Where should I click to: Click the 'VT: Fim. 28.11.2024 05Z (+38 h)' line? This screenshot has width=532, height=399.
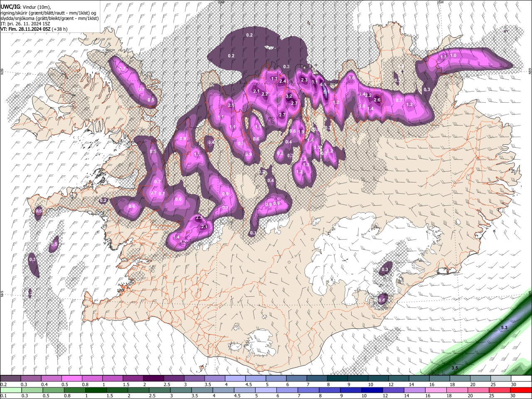34,29
